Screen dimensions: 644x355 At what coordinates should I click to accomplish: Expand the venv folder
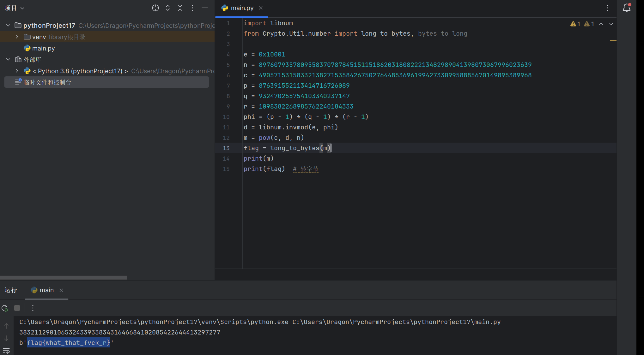pos(17,37)
